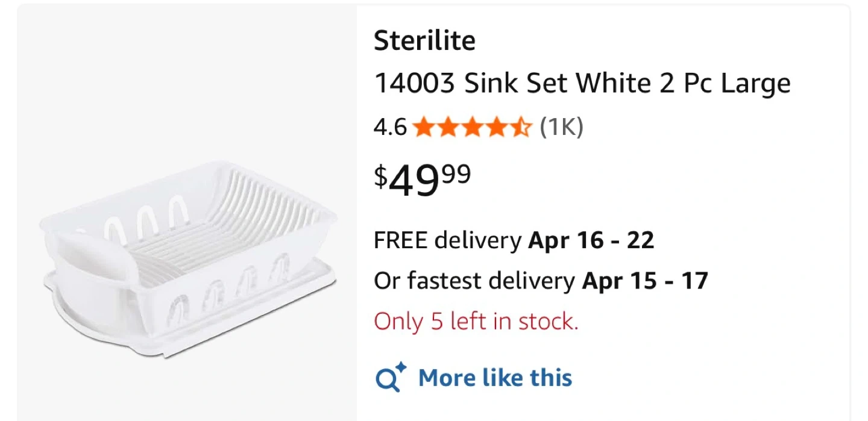Click the "FREE delivery" text

click(x=447, y=240)
